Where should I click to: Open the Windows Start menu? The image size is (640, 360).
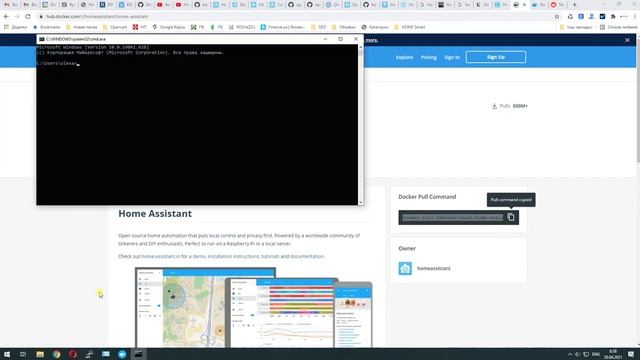pos(7,354)
